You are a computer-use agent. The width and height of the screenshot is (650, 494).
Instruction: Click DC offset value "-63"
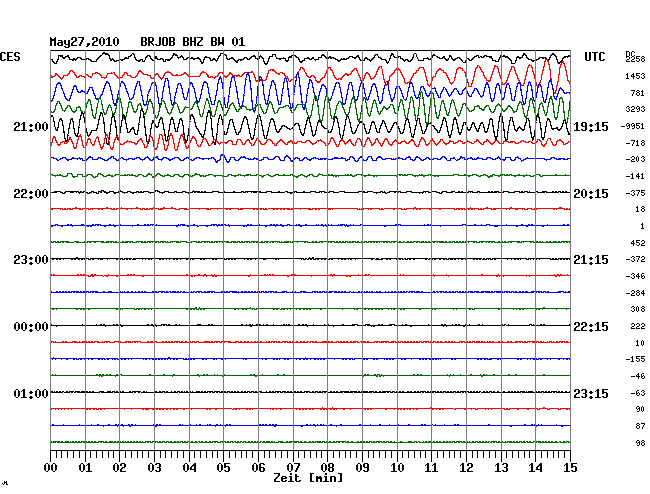point(638,393)
